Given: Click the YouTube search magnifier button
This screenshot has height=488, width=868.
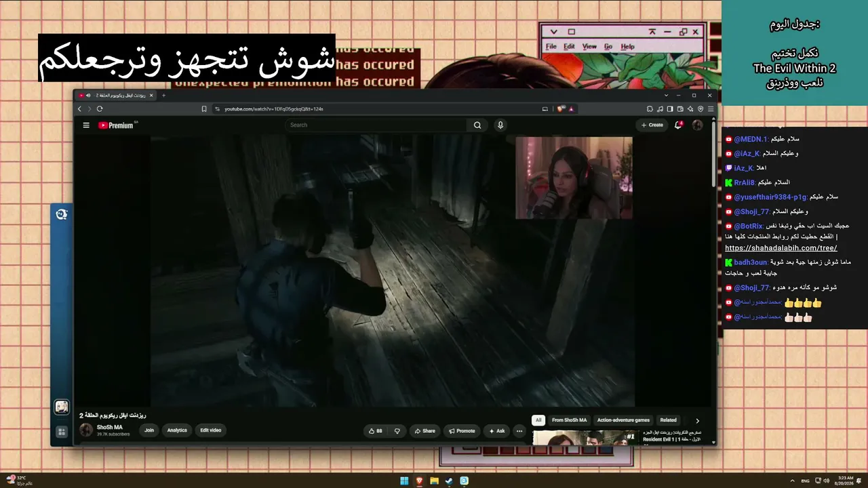Looking at the screenshot, I should coord(477,125).
